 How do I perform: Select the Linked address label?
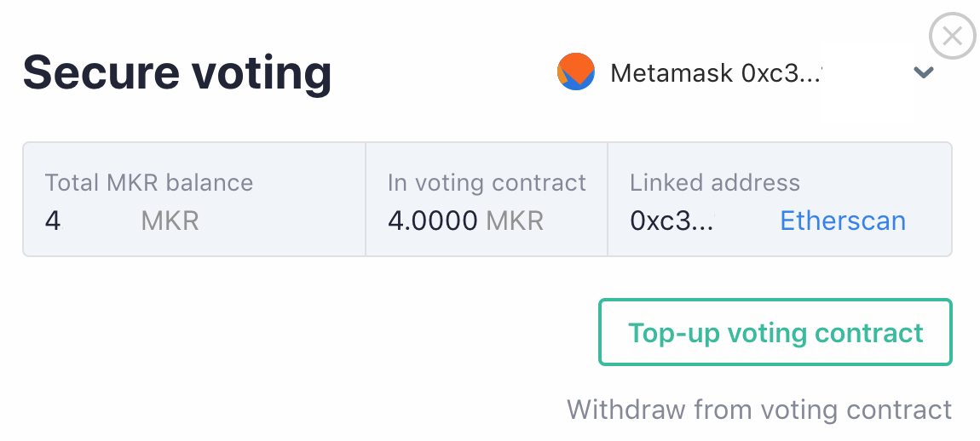(714, 182)
